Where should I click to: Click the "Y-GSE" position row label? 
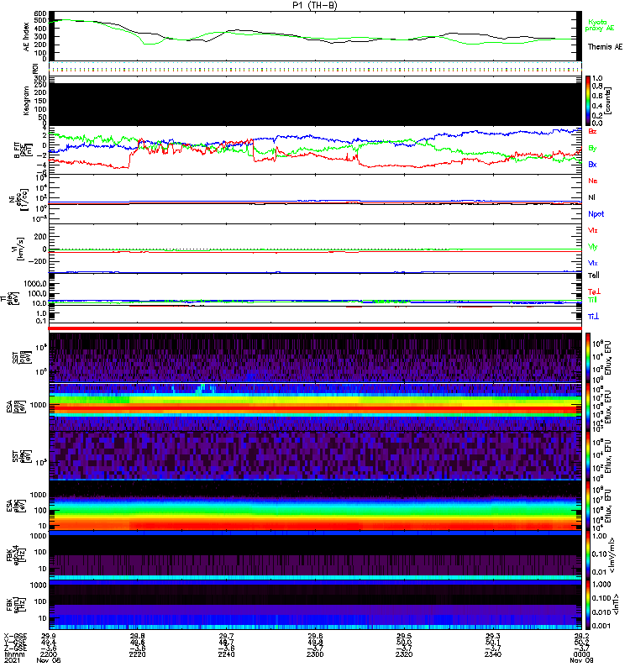15,642
